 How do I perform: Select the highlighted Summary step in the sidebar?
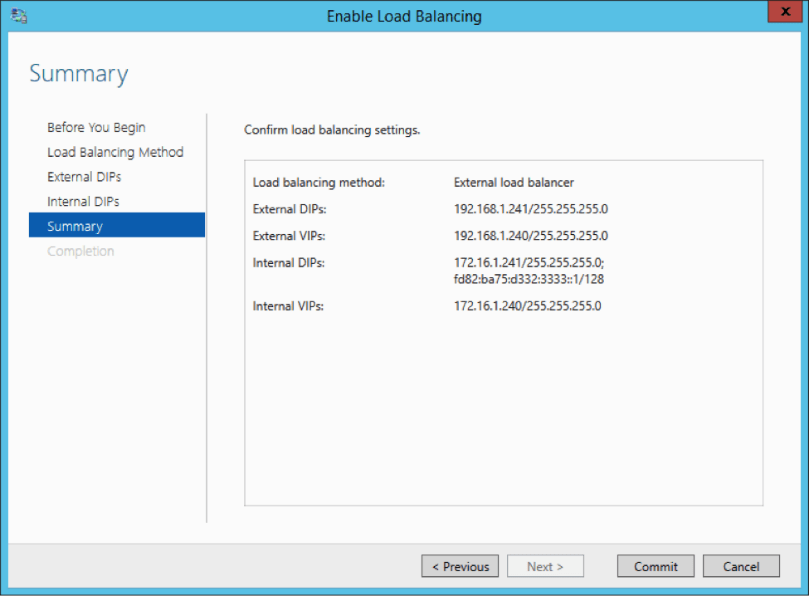75,226
